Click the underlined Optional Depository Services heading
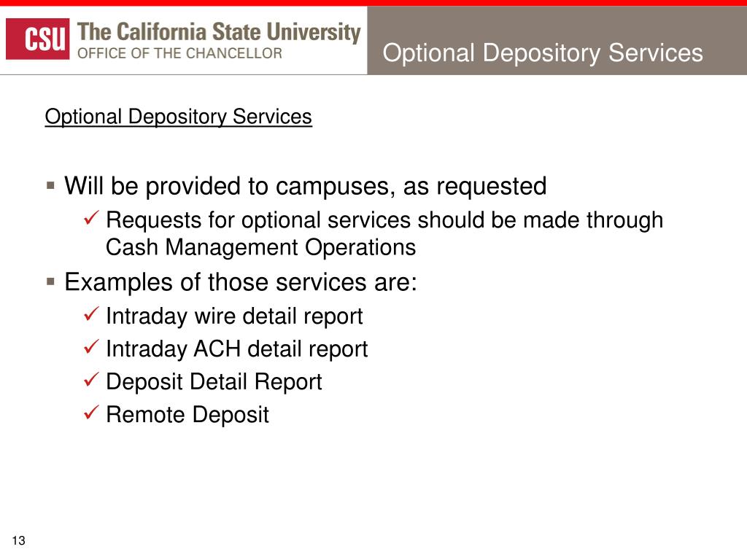The height and width of the screenshot is (560, 747). point(178,117)
